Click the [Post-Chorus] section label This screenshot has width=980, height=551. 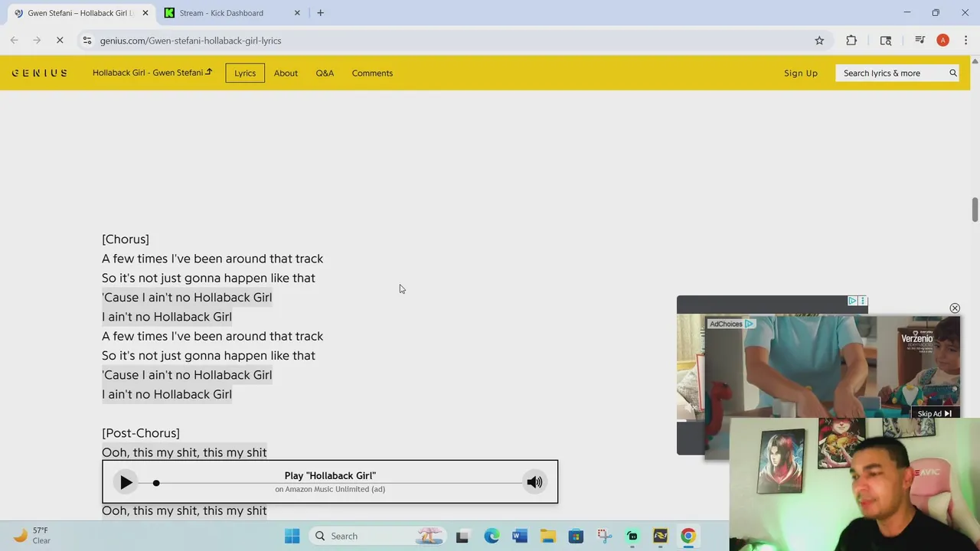click(141, 433)
